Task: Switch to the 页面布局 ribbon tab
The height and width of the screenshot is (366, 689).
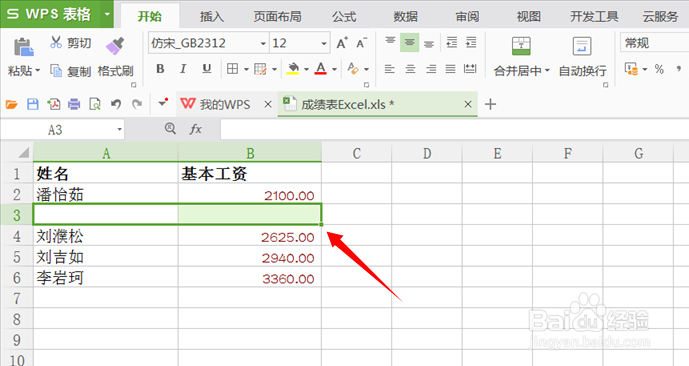Action: (x=277, y=17)
